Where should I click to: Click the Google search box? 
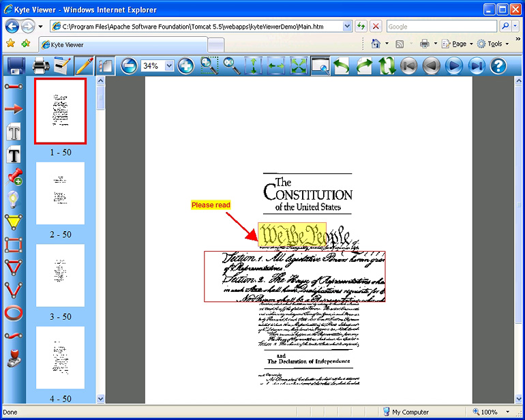click(442, 27)
